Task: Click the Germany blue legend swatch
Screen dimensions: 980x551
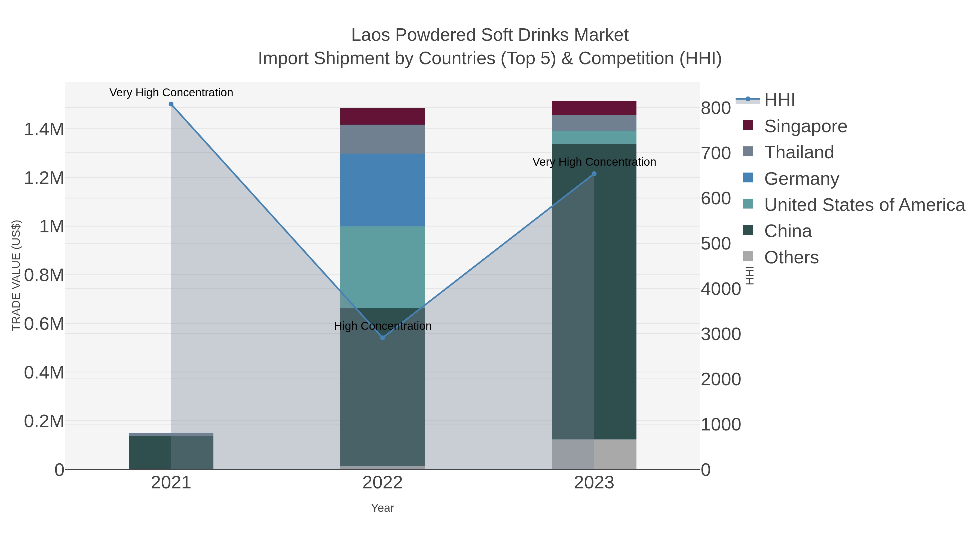Action: point(748,178)
